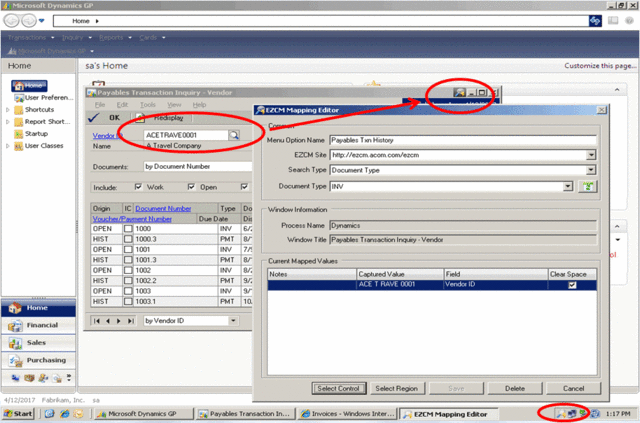Toggle the Clear Space checkbox for Vendor ID
Image resolution: width=640 pixels, height=423 pixels.
pos(572,285)
